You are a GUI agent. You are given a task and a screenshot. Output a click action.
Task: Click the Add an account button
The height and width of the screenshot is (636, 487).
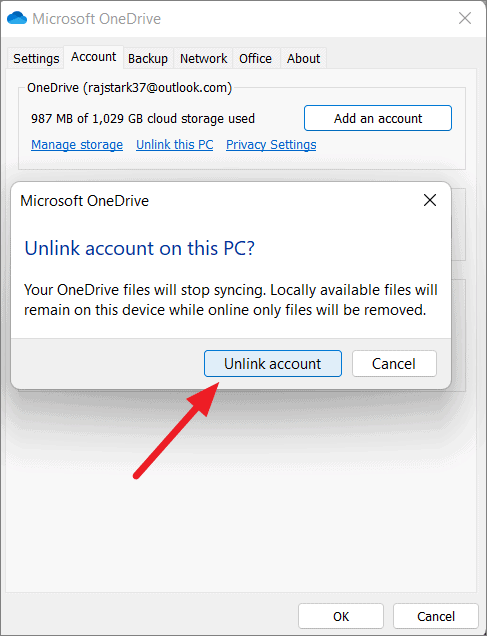(x=378, y=118)
